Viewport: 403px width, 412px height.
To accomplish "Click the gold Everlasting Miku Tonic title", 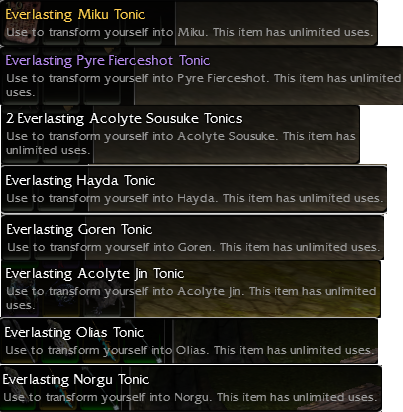I will (75, 15).
